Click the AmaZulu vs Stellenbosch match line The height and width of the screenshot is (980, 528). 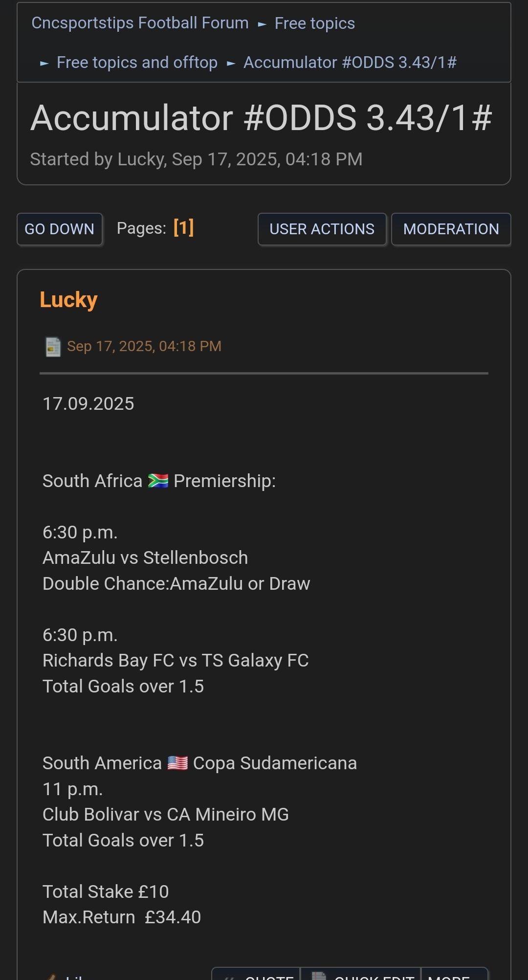pos(145,558)
